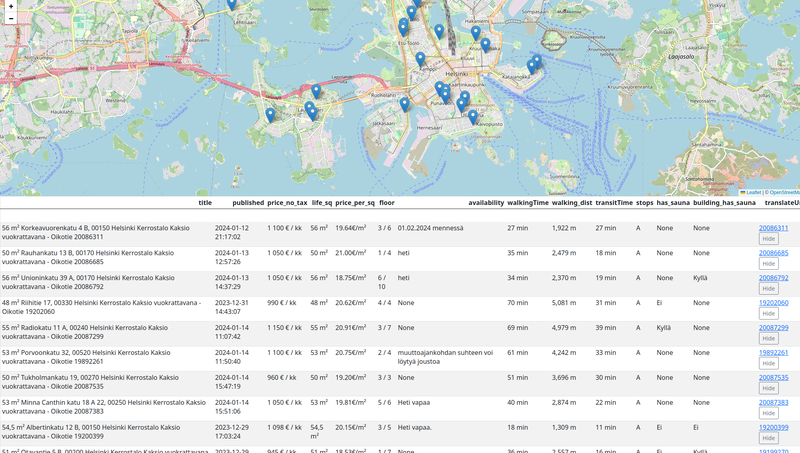Hide the Minna Canthin katu 18 A listing
The height and width of the screenshot is (453, 800).
pos(768,413)
